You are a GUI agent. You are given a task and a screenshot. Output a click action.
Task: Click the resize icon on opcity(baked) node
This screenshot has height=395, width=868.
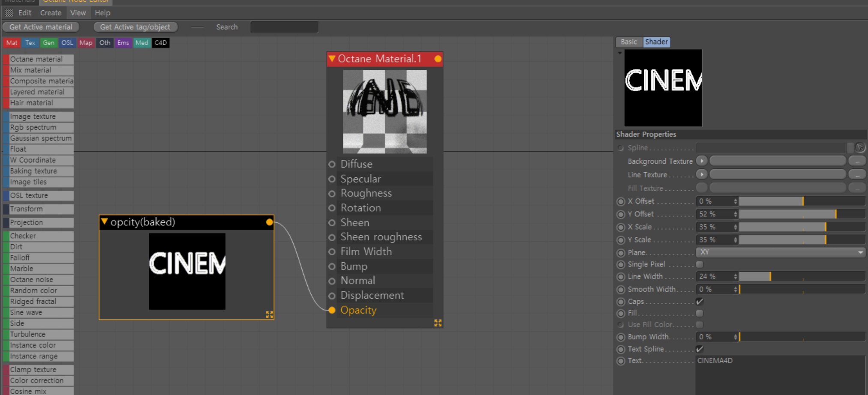pos(269,314)
